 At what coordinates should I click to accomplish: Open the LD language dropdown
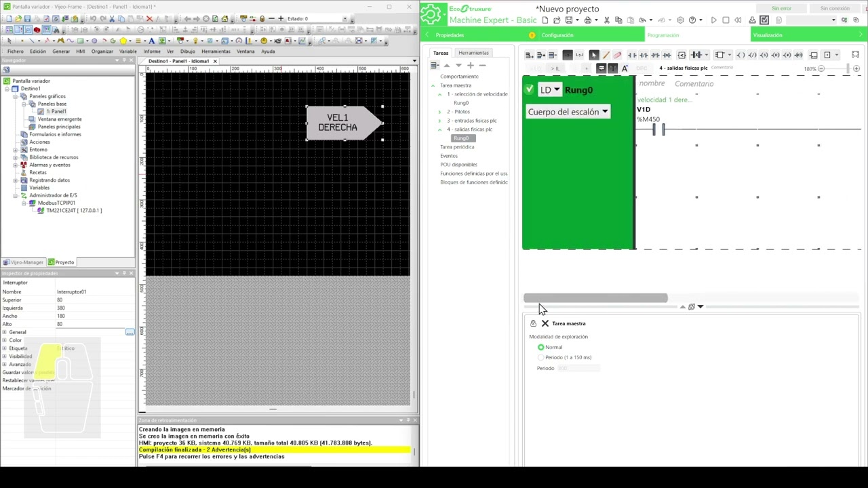550,89
